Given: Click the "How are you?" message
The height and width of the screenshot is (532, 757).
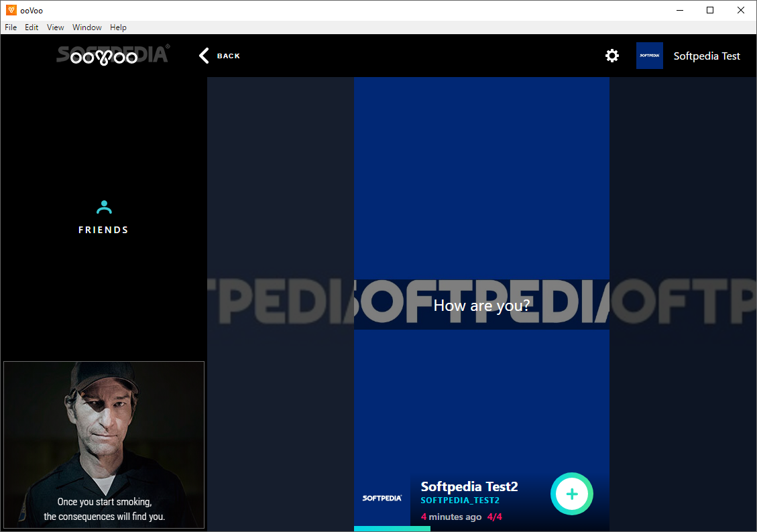Looking at the screenshot, I should pos(481,306).
